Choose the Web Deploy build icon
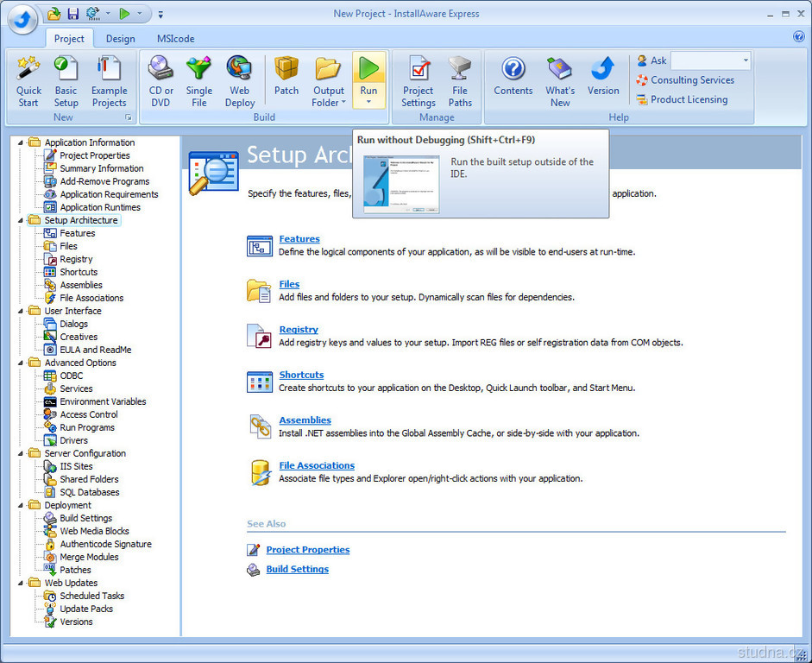812x663 pixels. point(239,68)
